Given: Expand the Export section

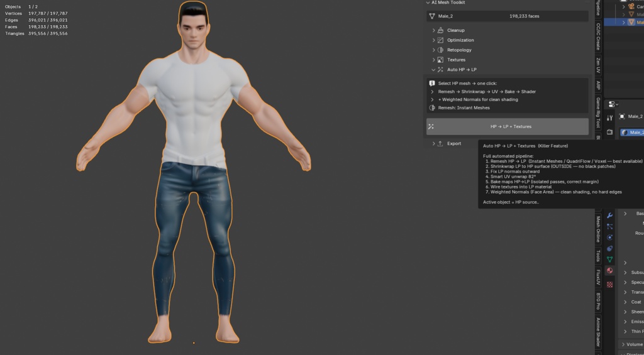Looking at the screenshot, I should click(x=433, y=144).
